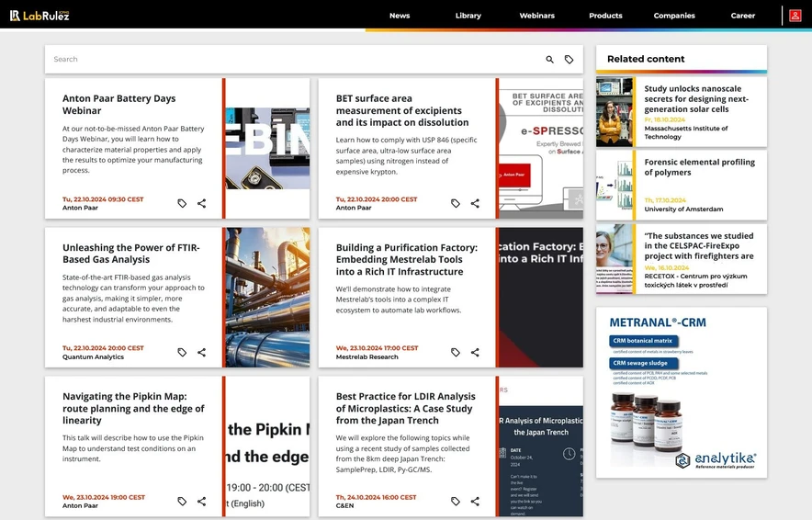
Task: Click tag icon on LDIR Analysis card
Action: point(456,502)
